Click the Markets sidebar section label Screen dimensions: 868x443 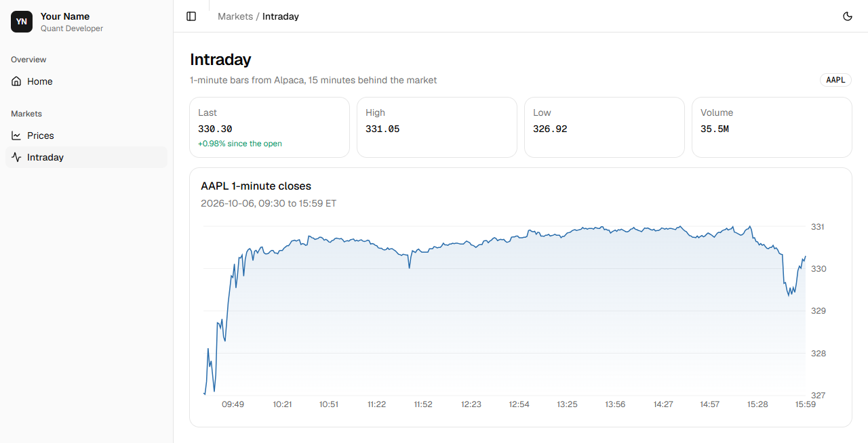(26, 114)
